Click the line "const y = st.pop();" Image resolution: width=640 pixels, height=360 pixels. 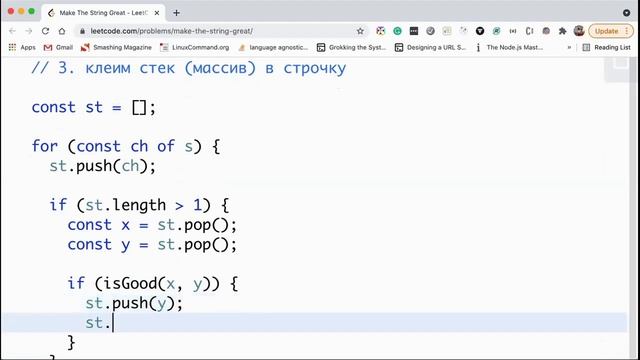(x=152, y=245)
